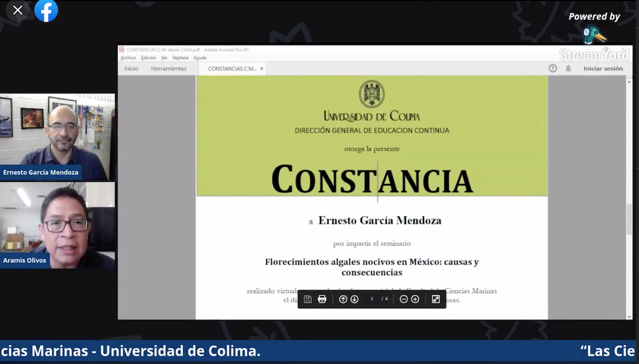Click the scroll up arrow of the PDF window
Viewport: 639px width, 364px height.
629,82
